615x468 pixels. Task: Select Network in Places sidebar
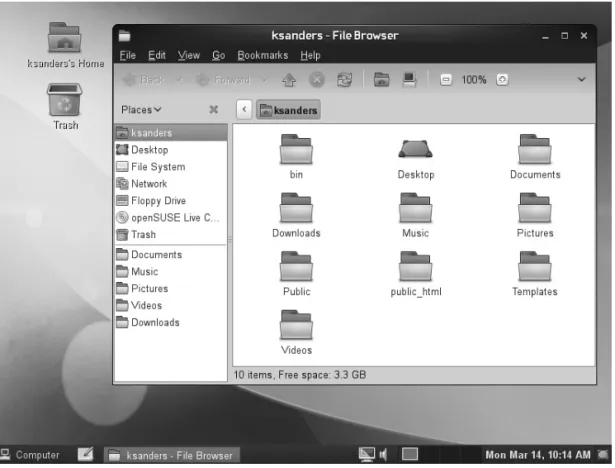point(171,184)
